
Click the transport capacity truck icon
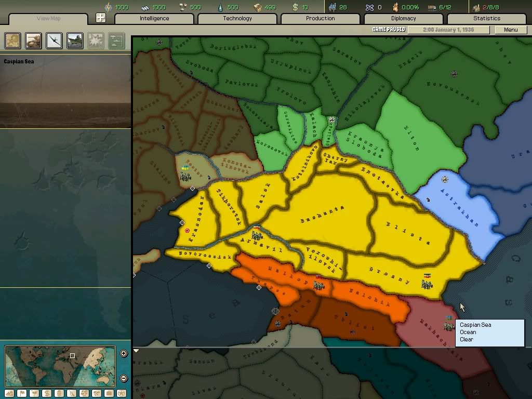(432, 7)
